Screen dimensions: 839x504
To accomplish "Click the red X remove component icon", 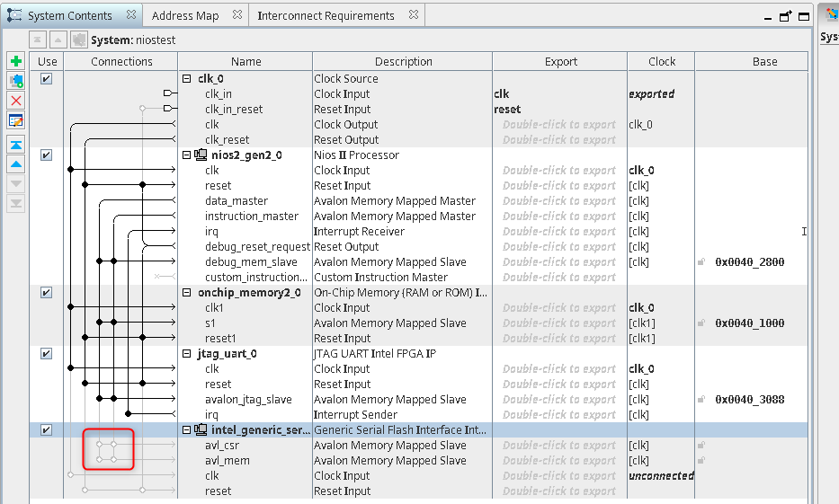I will (x=15, y=101).
